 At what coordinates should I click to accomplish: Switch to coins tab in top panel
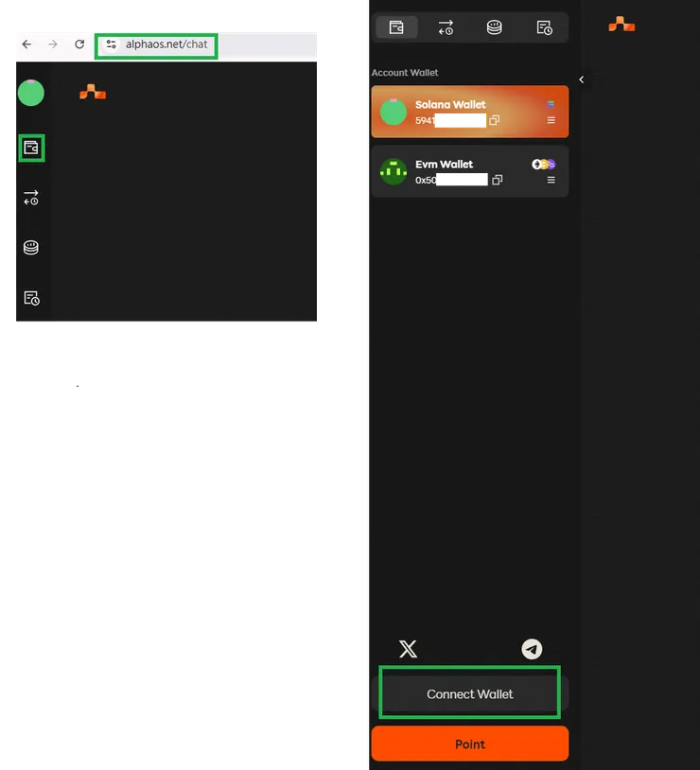click(x=494, y=27)
